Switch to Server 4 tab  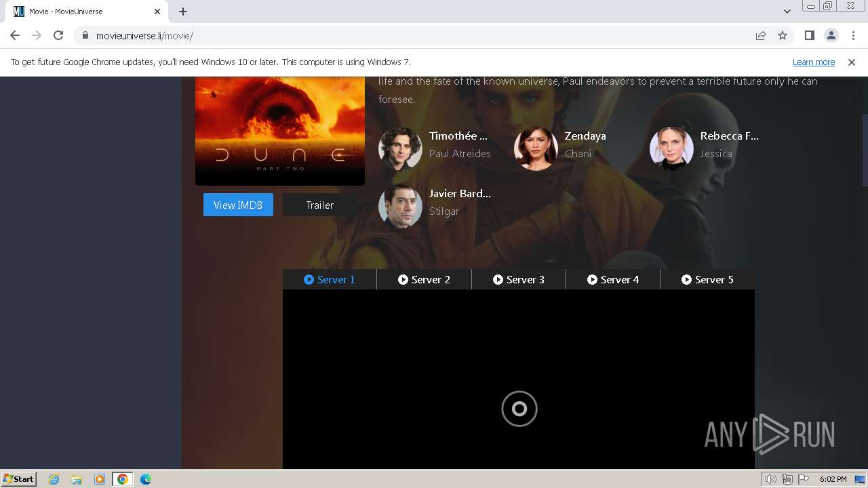click(613, 279)
